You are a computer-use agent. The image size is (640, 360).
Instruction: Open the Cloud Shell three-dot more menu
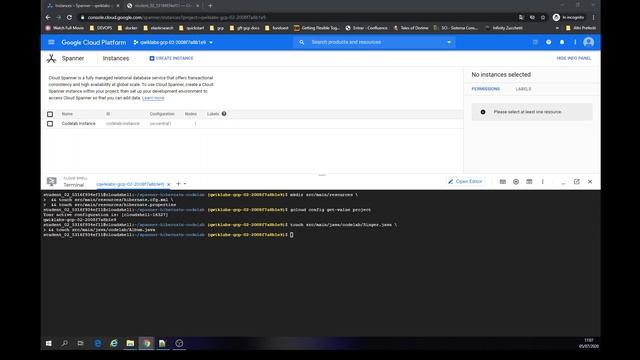coord(542,182)
